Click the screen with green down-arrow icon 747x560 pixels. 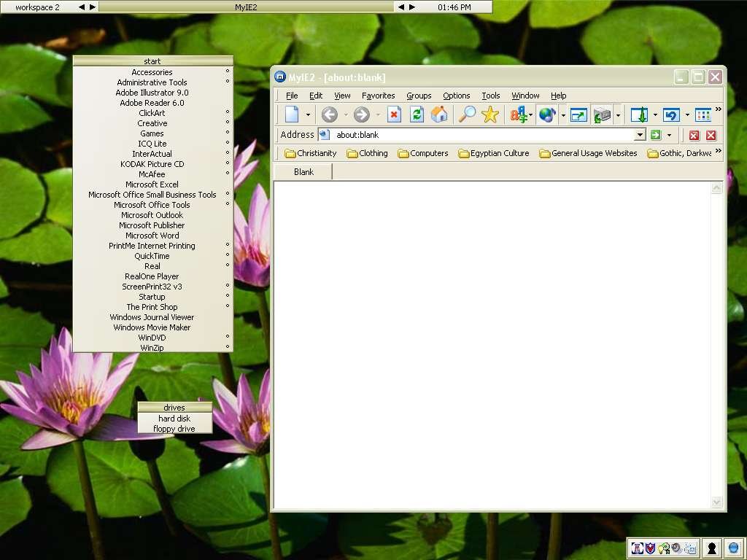click(639, 115)
